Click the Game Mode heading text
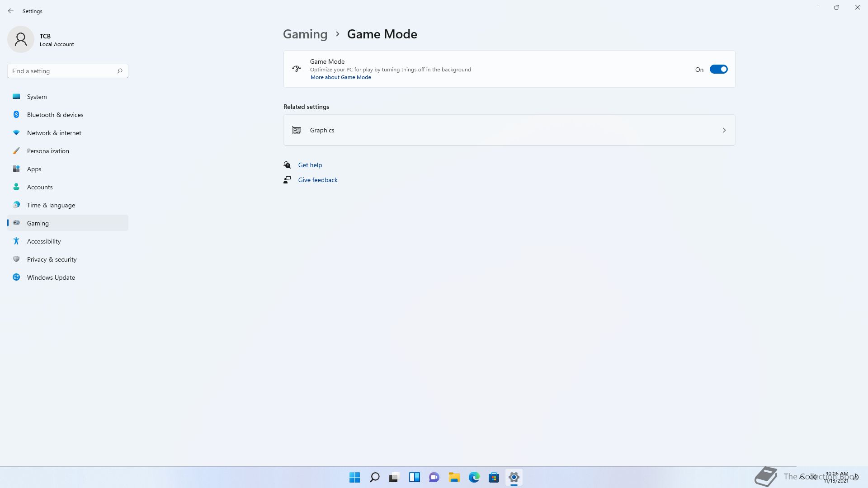This screenshot has height=488, width=868. tap(382, 34)
